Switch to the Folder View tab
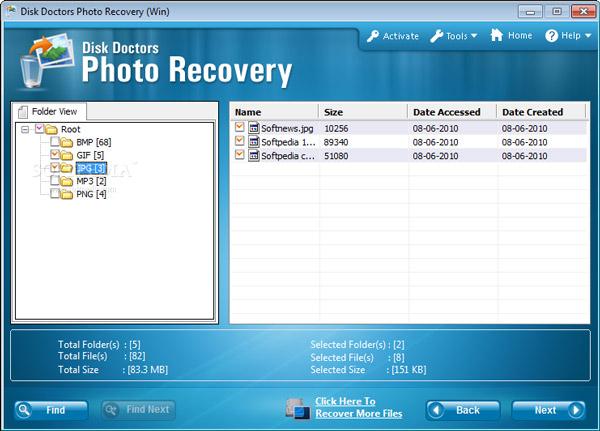 tap(49, 111)
